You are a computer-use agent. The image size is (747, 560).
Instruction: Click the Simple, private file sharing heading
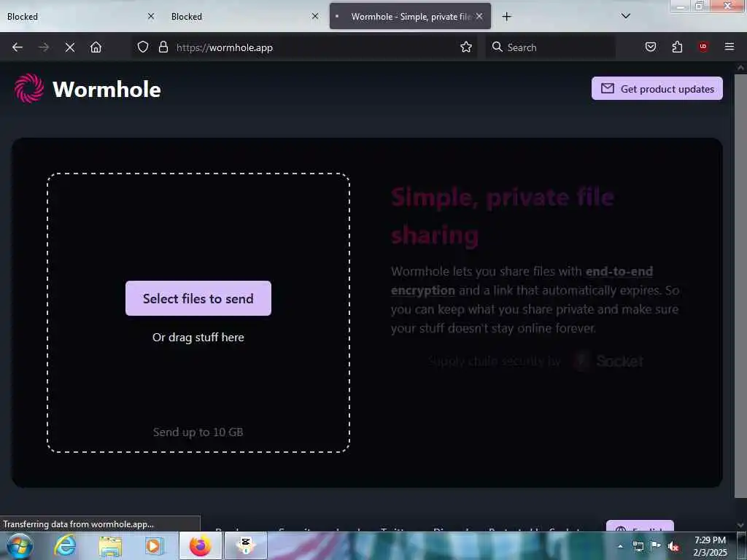(x=503, y=216)
